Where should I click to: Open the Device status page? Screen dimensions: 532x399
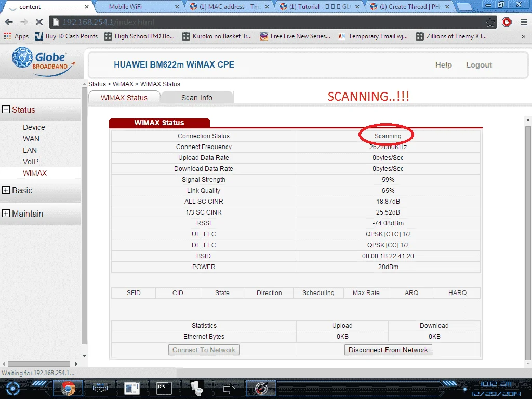[34, 127]
